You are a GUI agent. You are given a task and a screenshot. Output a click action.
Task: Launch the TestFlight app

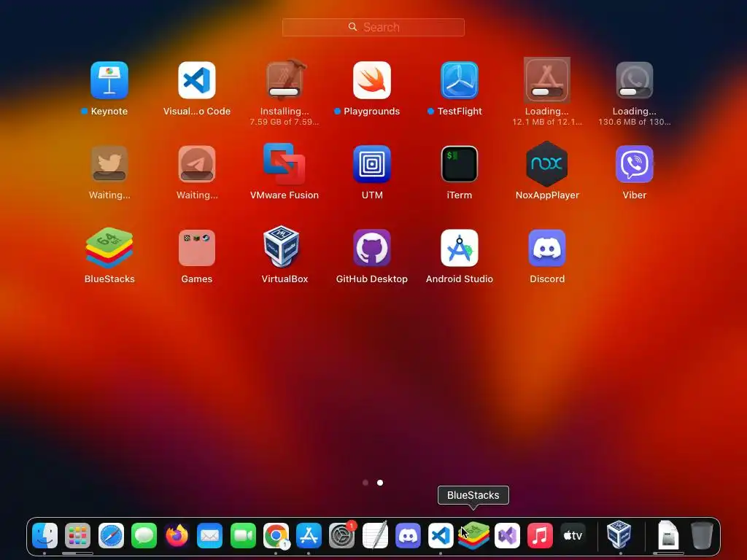pyautogui.click(x=460, y=80)
